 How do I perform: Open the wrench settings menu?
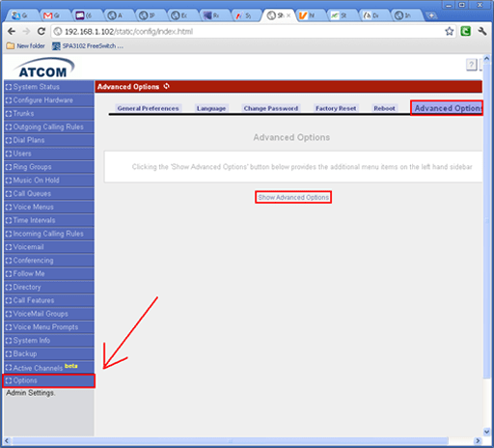(482, 31)
